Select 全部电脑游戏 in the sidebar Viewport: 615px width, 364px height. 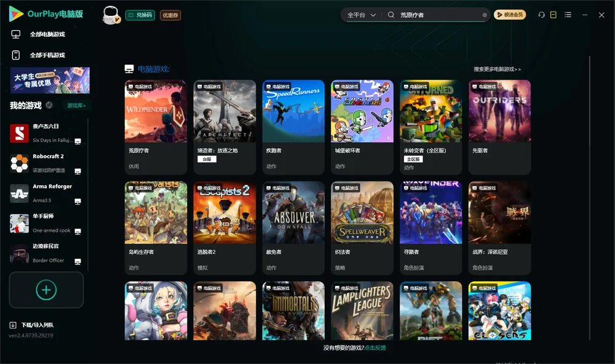(x=47, y=34)
